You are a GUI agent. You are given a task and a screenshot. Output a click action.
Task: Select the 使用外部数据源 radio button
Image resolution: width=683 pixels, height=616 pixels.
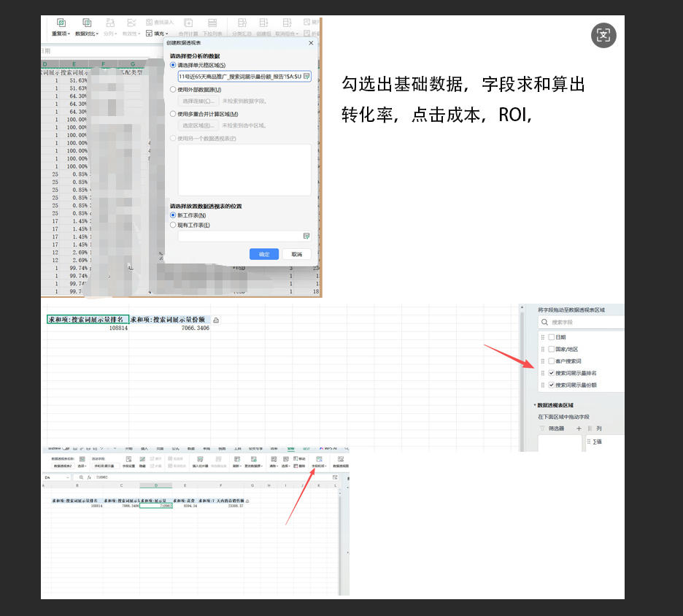coord(173,90)
